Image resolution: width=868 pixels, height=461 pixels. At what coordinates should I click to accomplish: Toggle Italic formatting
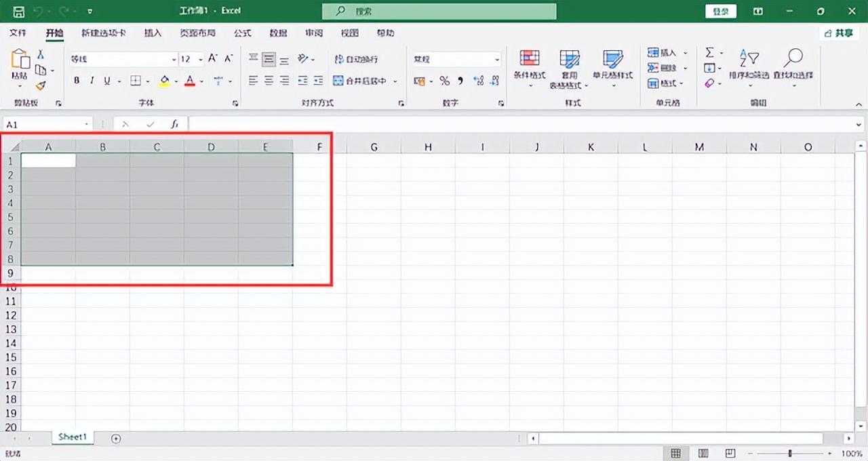(x=92, y=81)
